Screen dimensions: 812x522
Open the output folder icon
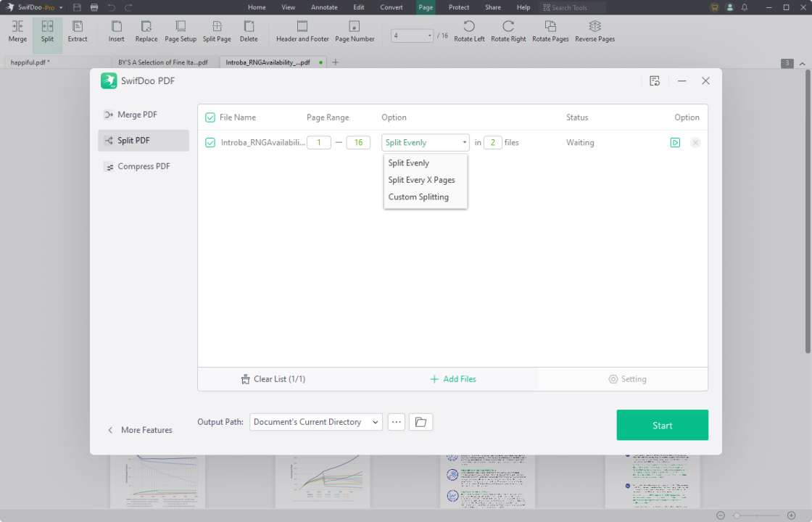(x=421, y=422)
